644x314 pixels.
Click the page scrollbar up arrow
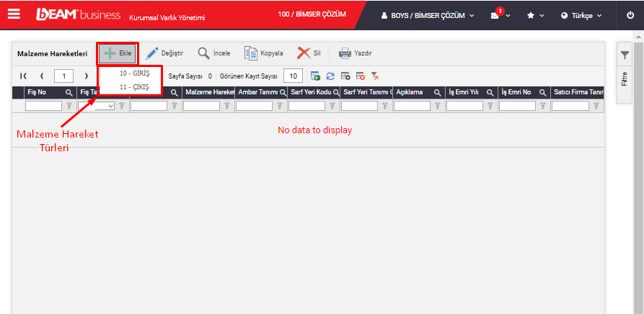(640, 37)
